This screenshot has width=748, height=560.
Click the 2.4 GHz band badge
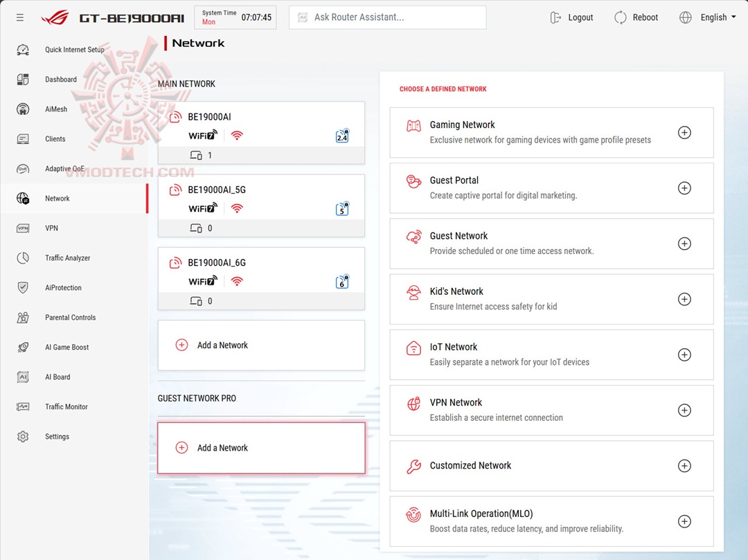pyautogui.click(x=342, y=136)
